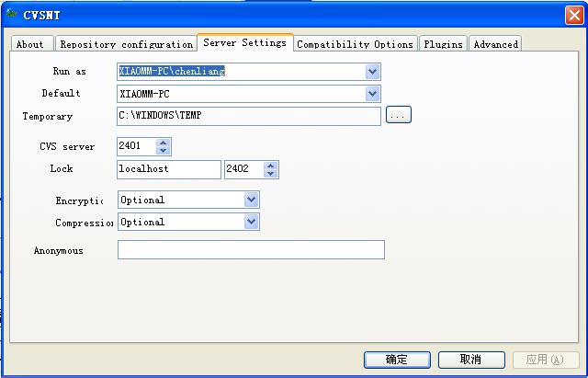
Task: Click the 取消 (Cancel) button
Action: [x=471, y=360]
